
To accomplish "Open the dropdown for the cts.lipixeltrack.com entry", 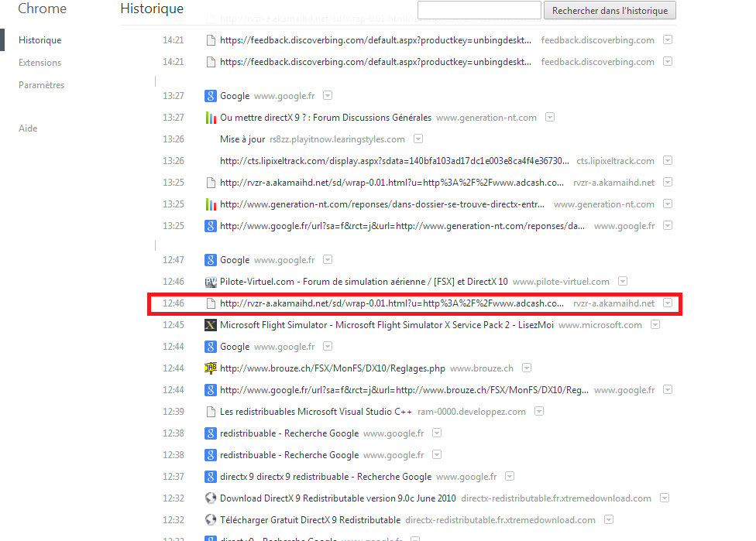I will pos(667,160).
